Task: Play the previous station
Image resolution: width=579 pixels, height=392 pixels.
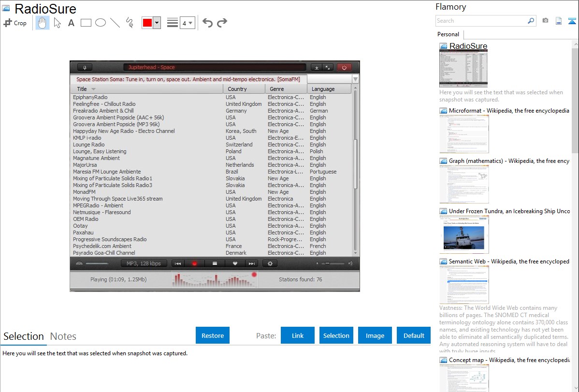Action: pyautogui.click(x=177, y=264)
